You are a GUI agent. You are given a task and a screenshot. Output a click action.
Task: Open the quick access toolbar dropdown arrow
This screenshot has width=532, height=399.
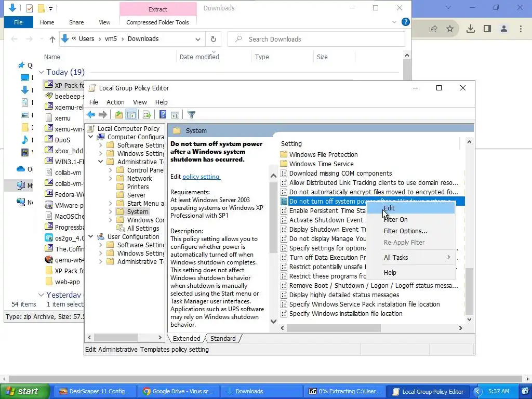tap(50, 8)
